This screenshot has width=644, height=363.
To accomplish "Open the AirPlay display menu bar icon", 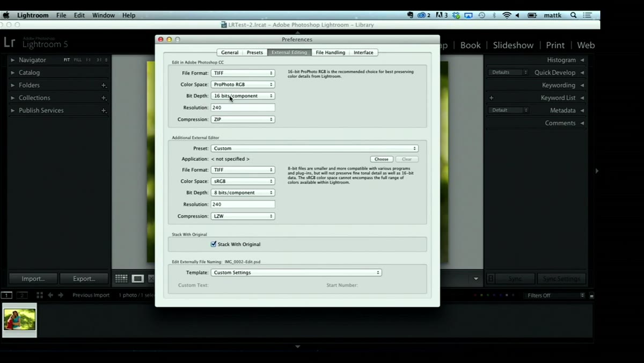I will [x=469, y=16].
